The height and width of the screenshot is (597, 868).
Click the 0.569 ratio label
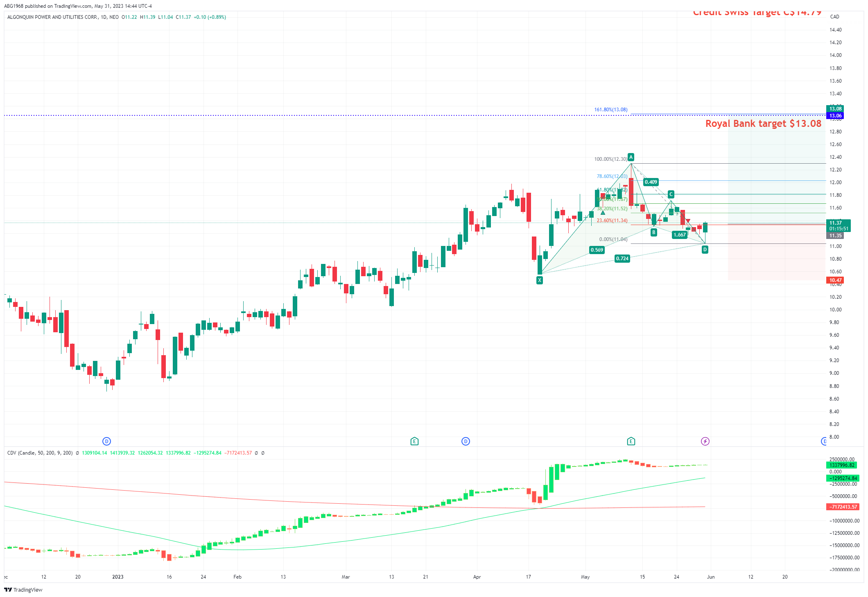point(597,250)
